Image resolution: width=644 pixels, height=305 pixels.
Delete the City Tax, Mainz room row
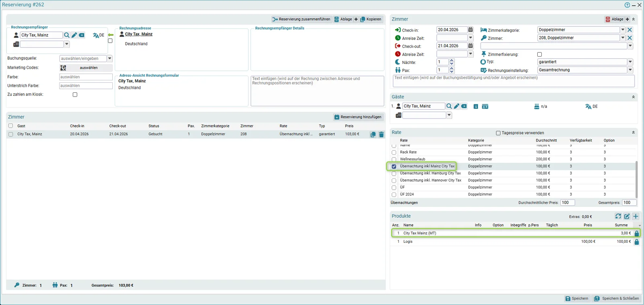(382, 135)
